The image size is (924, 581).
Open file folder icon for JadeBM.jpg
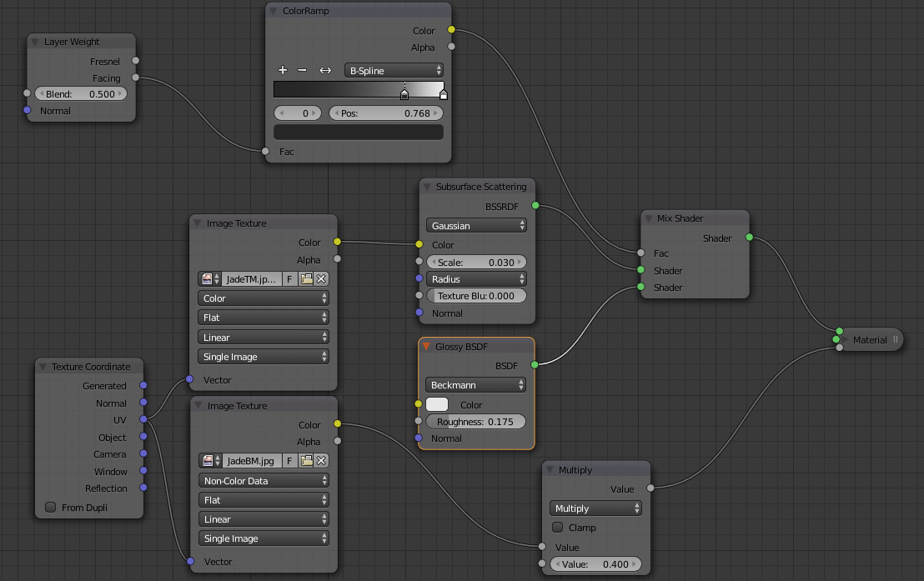(306, 461)
